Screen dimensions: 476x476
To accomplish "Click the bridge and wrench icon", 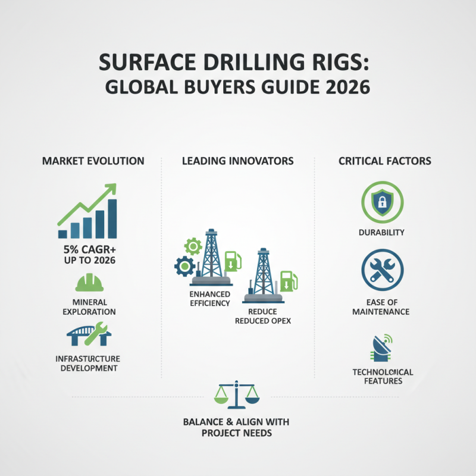I will click(89, 334).
